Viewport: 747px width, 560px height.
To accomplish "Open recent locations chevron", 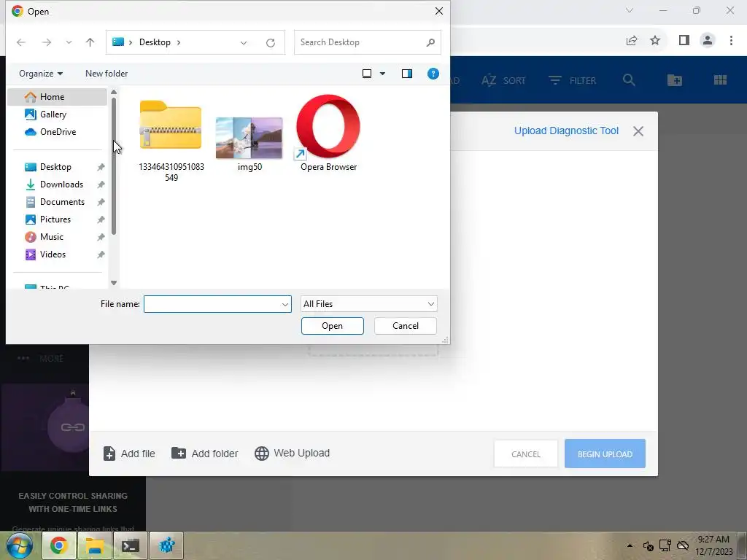I will tap(69, 42).
